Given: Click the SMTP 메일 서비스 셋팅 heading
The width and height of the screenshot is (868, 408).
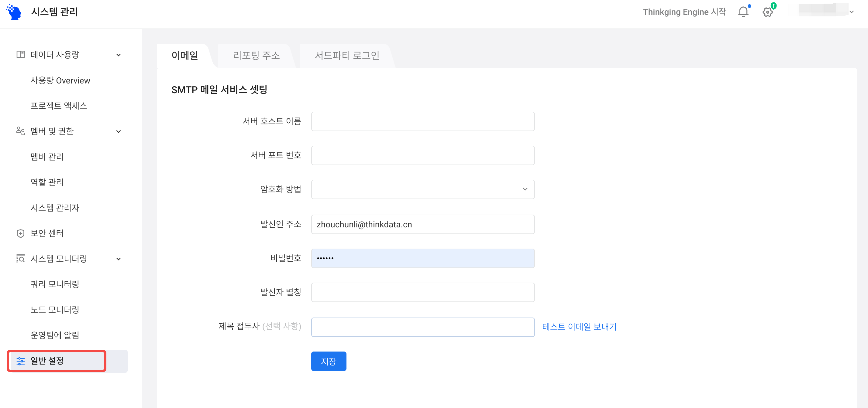Looking at the screenshot, I should point(219,90).
